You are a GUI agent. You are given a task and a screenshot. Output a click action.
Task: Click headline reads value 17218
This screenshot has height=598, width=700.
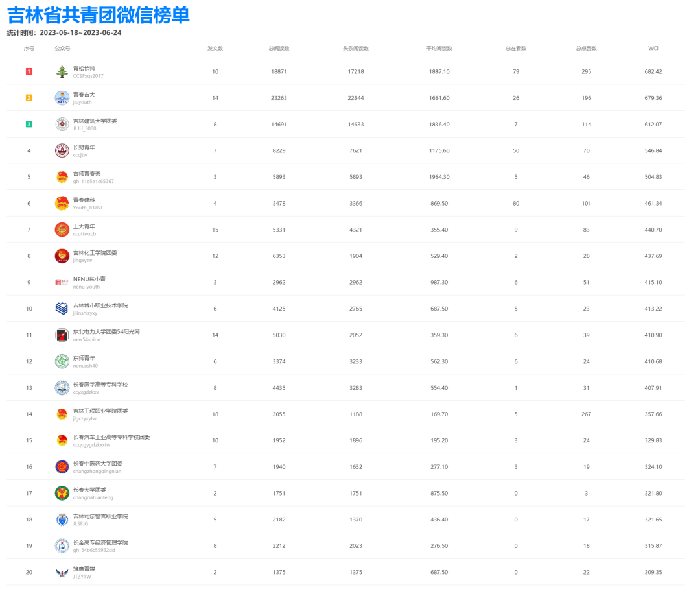point(356,71)
